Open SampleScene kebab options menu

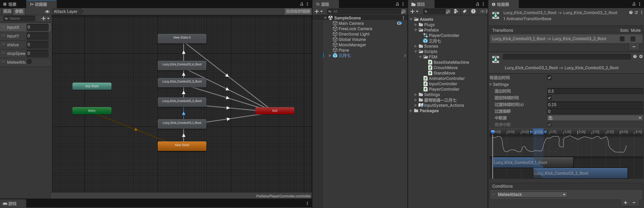pyautogui.click(x=403, y=18)
